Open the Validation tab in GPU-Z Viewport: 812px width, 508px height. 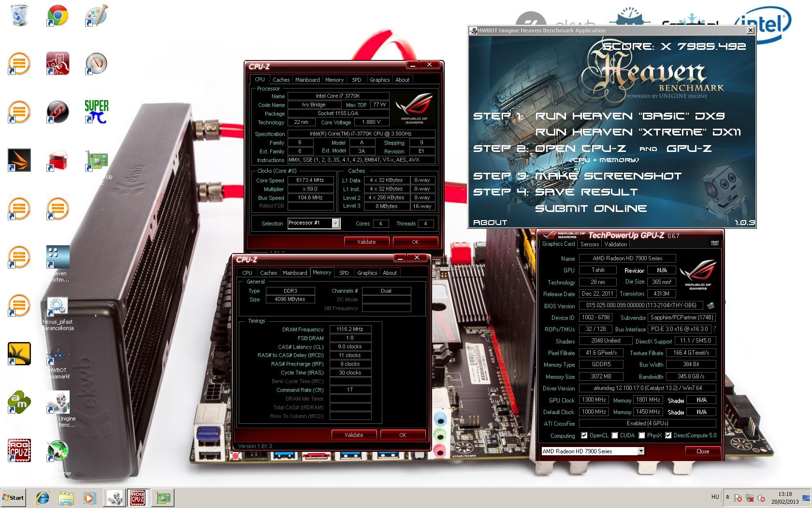point(615,244)
